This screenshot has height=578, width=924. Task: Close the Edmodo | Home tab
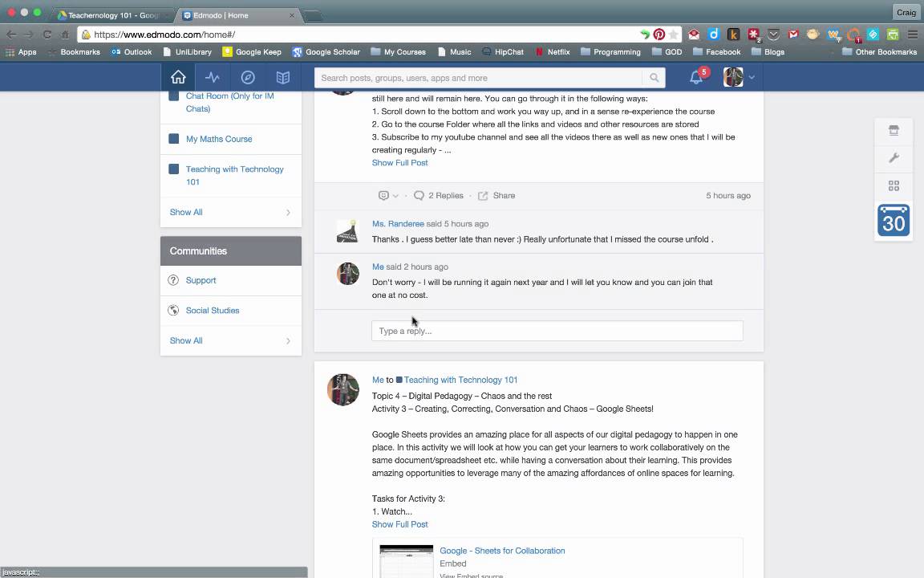[292, 15]
